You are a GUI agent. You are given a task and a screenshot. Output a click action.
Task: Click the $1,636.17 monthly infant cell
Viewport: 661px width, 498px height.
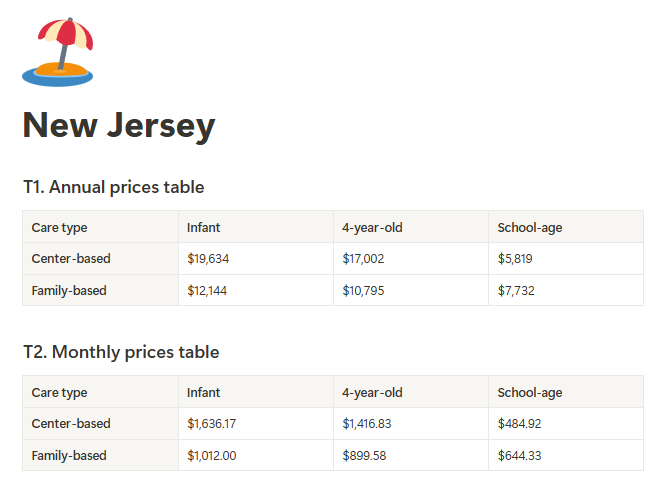[x=256, y=423]
